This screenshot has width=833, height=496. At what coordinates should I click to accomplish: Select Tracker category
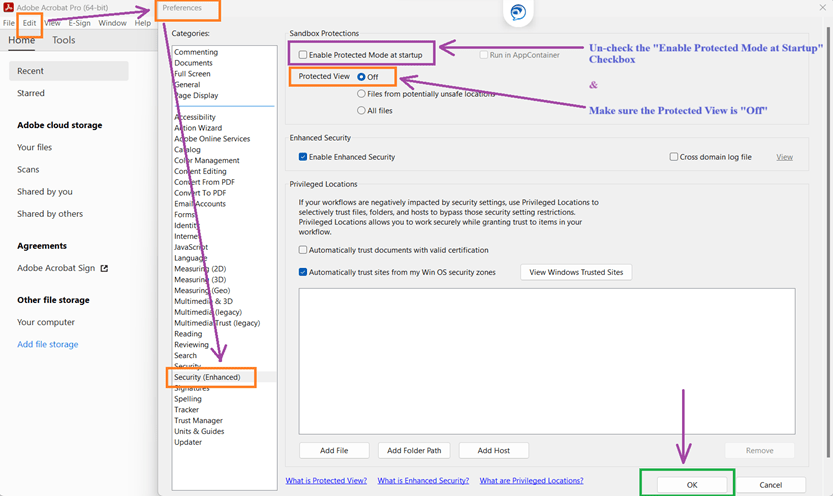(x=186, y=409)
